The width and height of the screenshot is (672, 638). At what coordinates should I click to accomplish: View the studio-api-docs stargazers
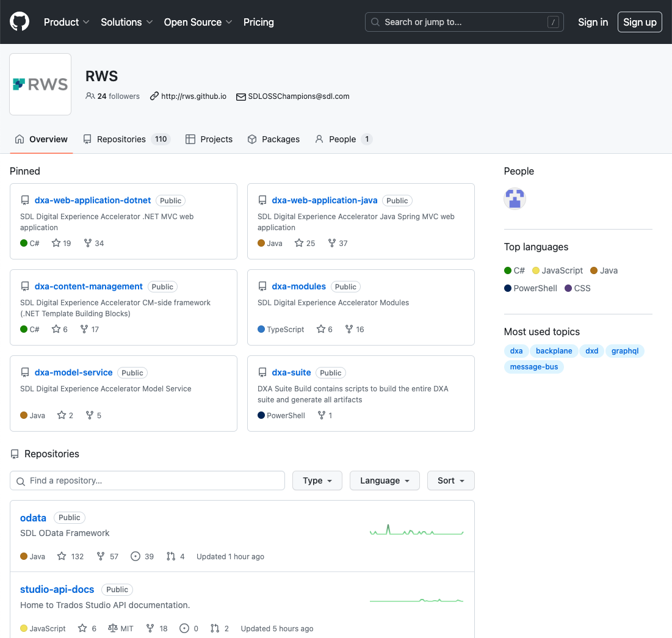tap(87, 628)
